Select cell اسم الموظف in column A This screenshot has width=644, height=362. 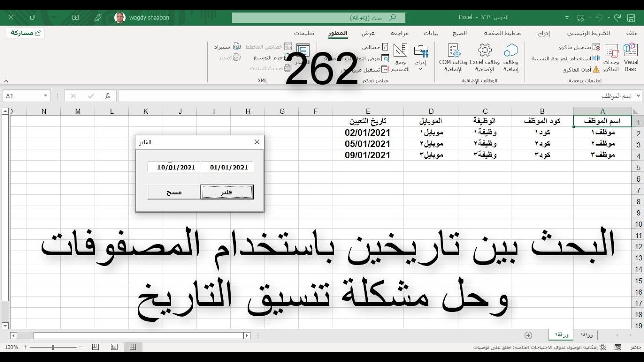click(x=603, y=121)
